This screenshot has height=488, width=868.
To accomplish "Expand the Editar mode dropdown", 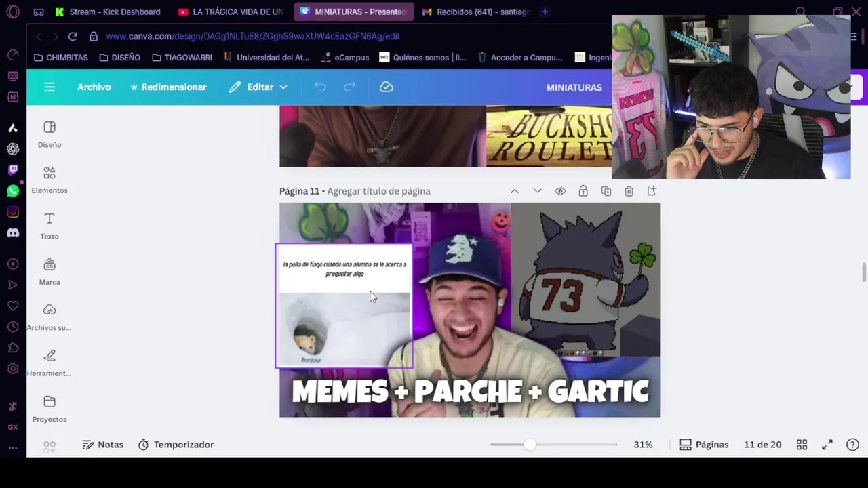I will (258, 87).
